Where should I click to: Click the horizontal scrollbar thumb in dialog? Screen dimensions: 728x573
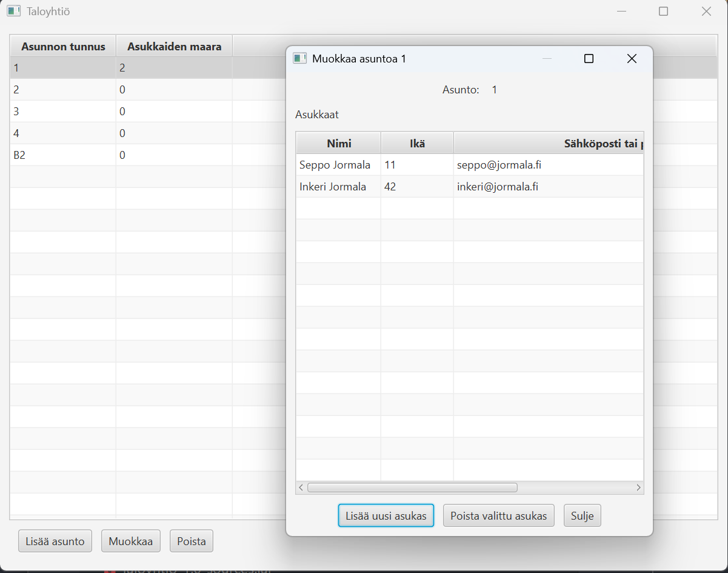[412, 488]
